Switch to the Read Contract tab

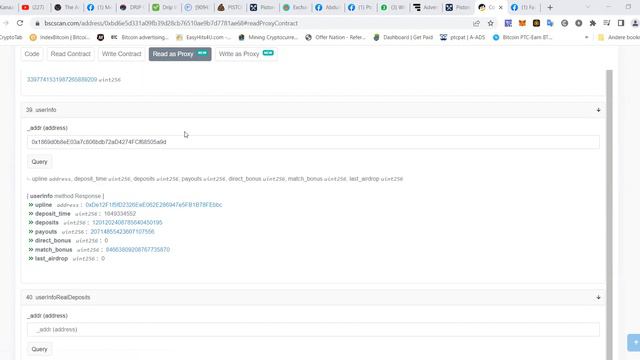click(x=71, y=54)
